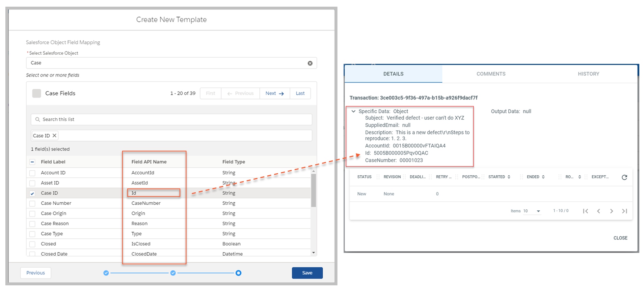The height and width of the screenshot is (291, 644).
Task: Select the Case Number field checkbox
Action: click(x=32, y=204)
